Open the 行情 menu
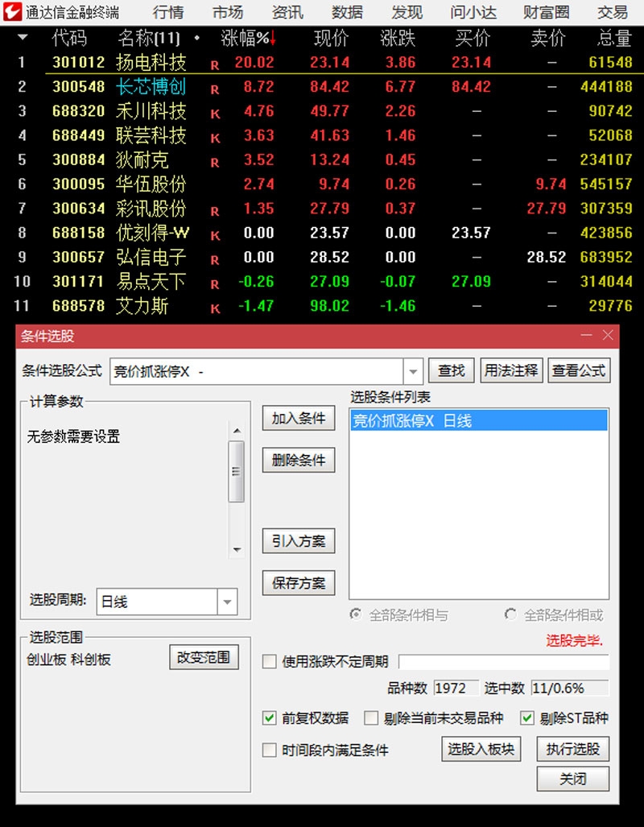 [167, 11]
